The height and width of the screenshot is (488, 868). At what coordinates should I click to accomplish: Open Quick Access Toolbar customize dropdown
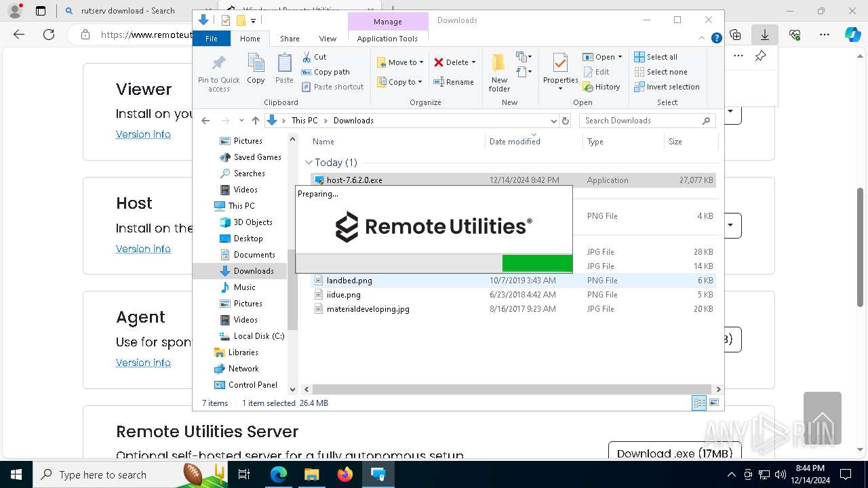253,21
